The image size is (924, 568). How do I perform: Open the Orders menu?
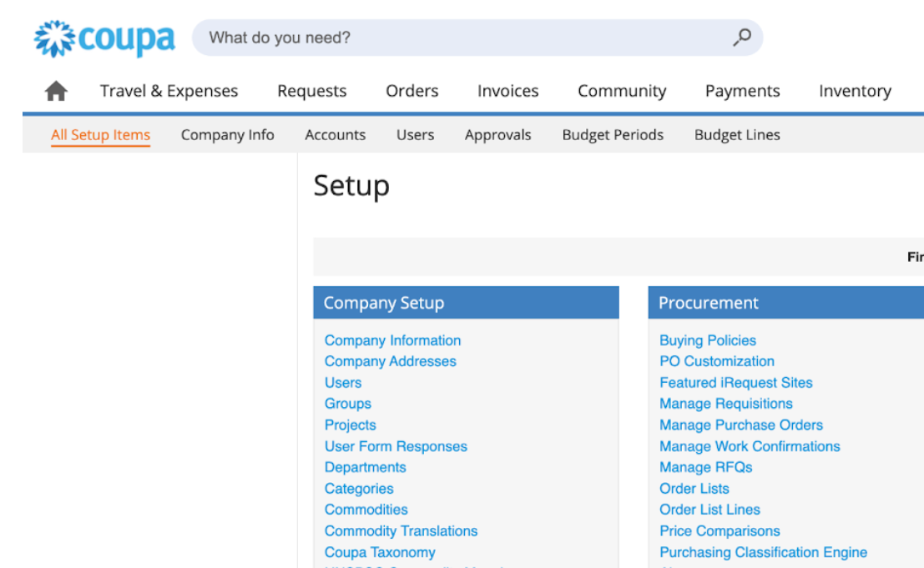pyautogui.click(x=412, y=91)
